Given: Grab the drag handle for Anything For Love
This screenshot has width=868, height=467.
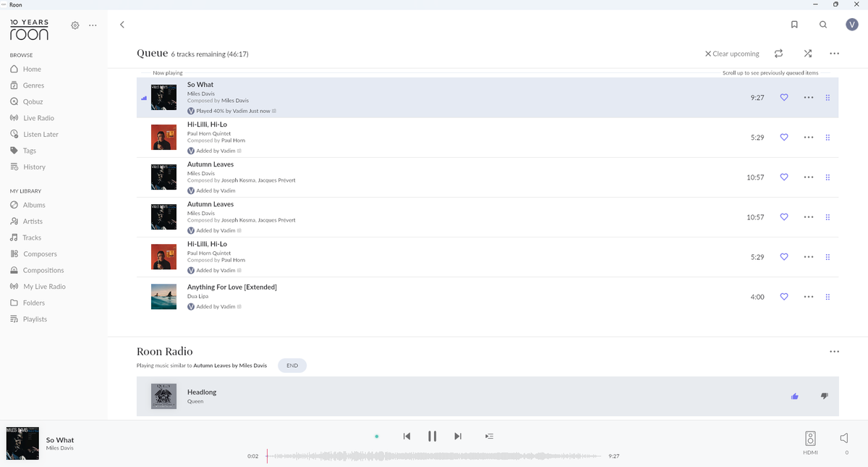Looking at the screenshot, I should tap(827, 297).
